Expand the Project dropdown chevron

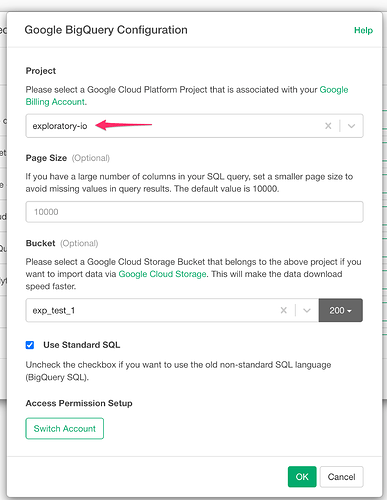351,126
